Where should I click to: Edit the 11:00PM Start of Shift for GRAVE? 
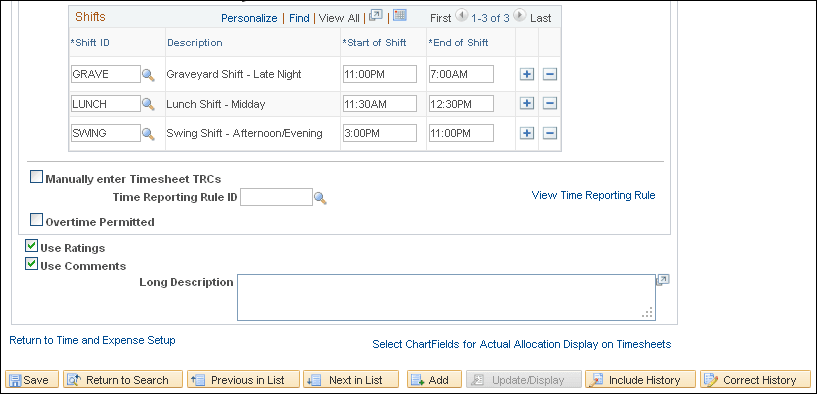[380, 74]
